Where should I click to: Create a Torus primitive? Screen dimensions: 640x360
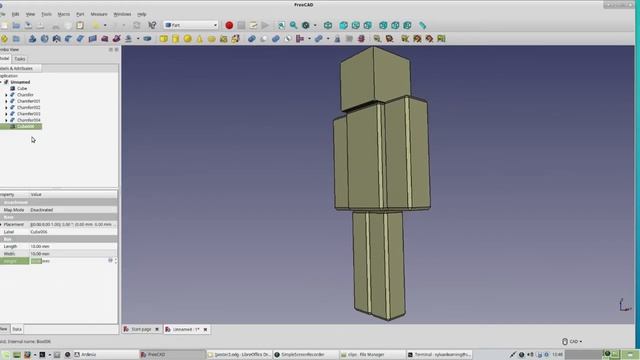click(211, 39)
